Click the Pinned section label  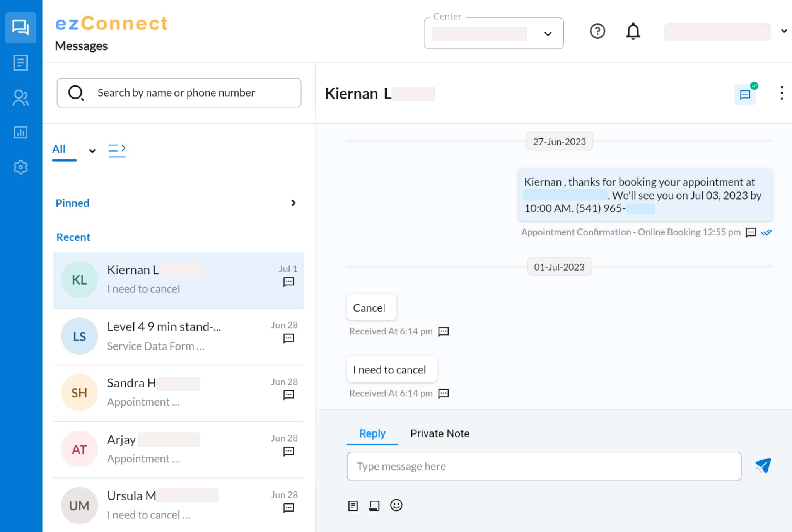click(x=72, y=203)
